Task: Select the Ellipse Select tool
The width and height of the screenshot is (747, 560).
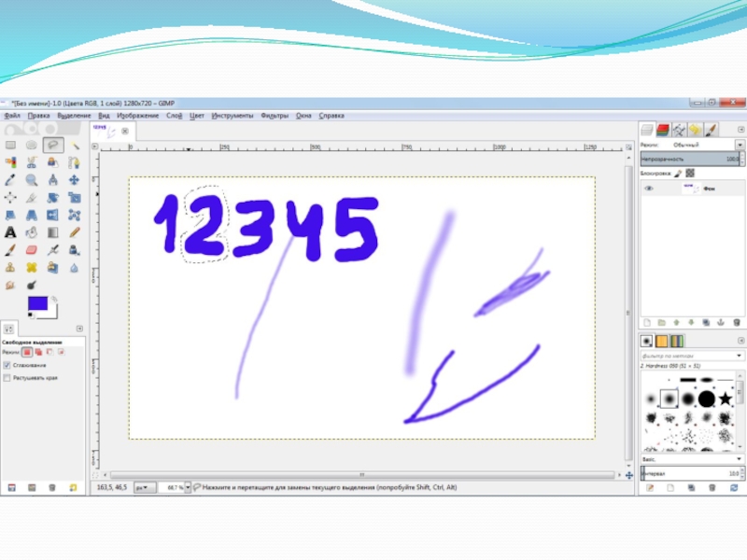Action: click(32, 145)
